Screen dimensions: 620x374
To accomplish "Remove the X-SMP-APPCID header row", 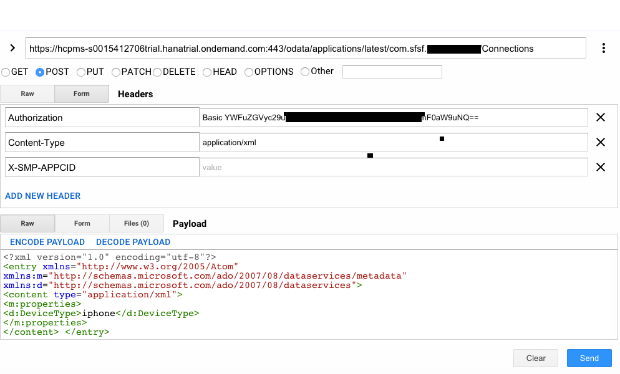I will (x=601, y=167).
